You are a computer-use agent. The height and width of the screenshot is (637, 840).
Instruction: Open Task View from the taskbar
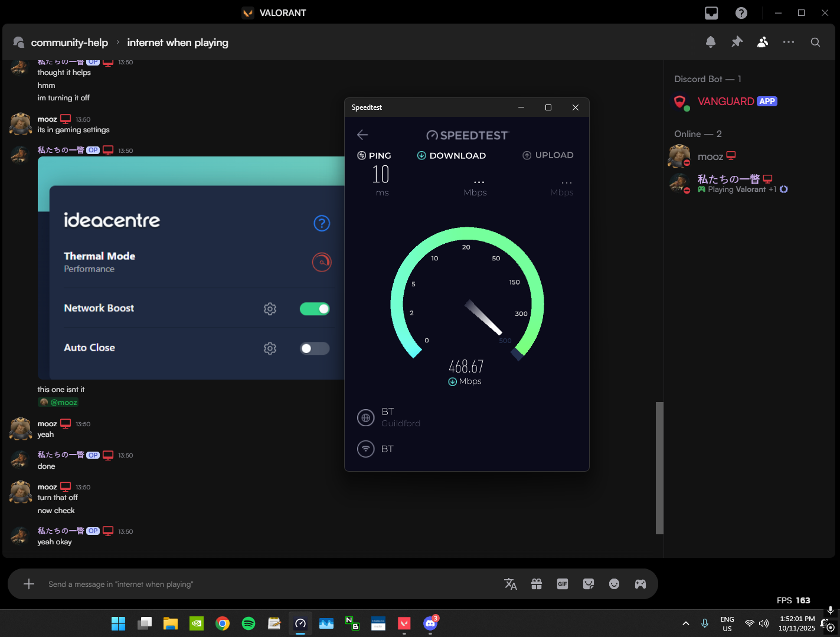145,623
